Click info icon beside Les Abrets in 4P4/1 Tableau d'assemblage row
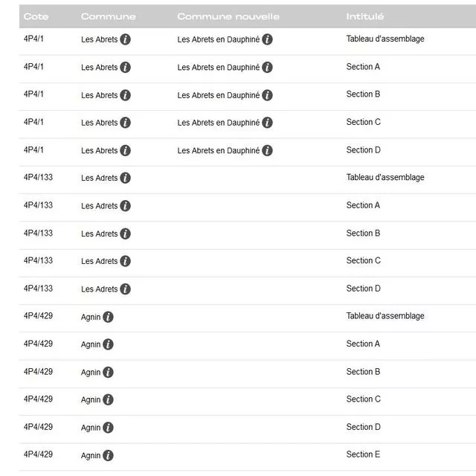Viewport: 476px width, 476px height. [125, 39]
